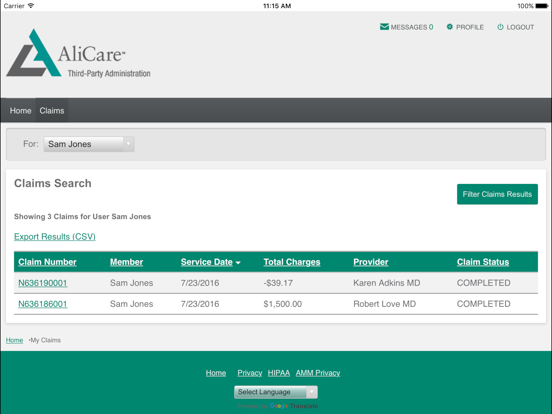Sort by Service Date column
This screenshot has height=414, width=552.
207,262
